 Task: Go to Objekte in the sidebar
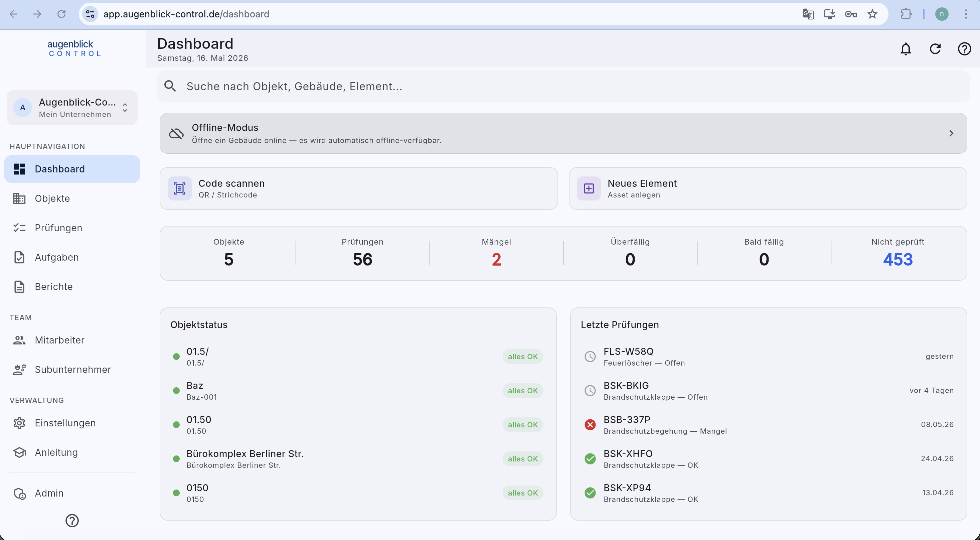click(x=72, y=198)
